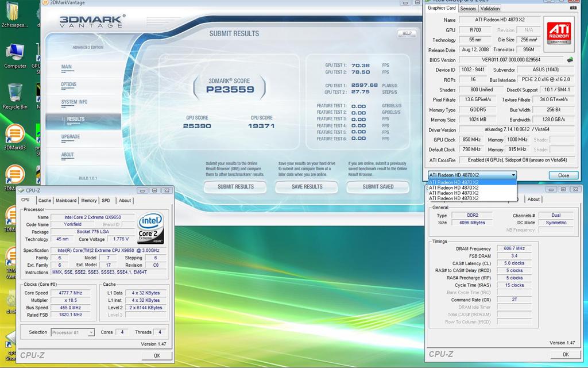The width and height of the screenshot is (588, 368).
Task: Open the Memory tab in left CPU-Z
Action: click(89, 201)
